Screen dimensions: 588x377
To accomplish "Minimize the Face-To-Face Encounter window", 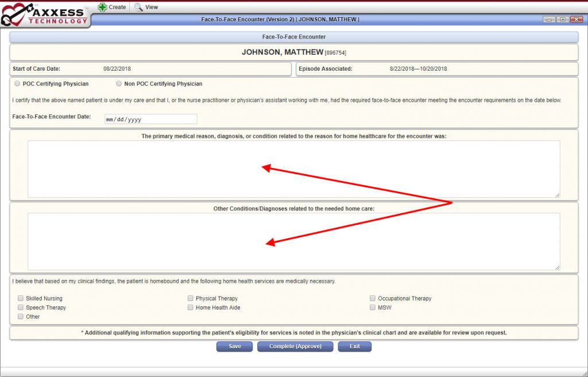I will click(x=549, y=20).
